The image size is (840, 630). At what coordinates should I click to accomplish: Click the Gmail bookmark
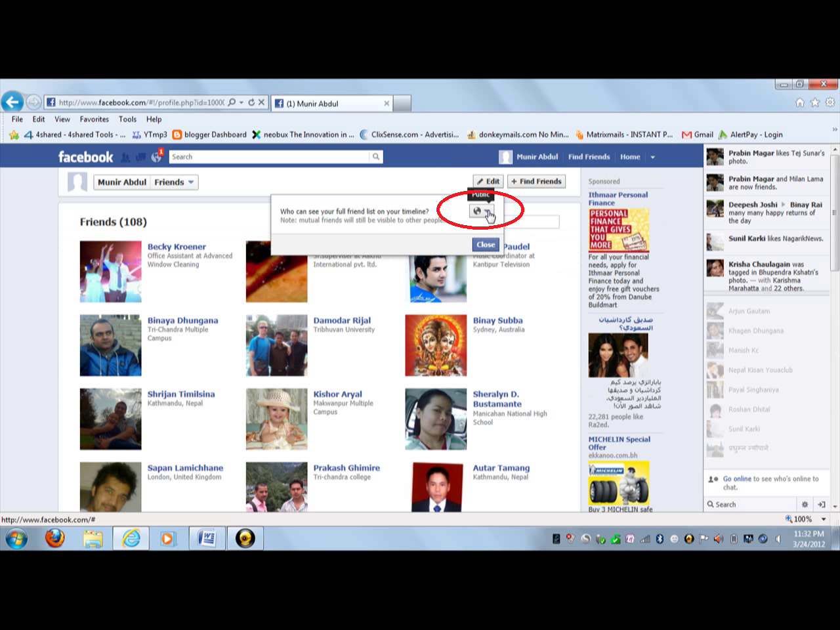tap(698, 135)
